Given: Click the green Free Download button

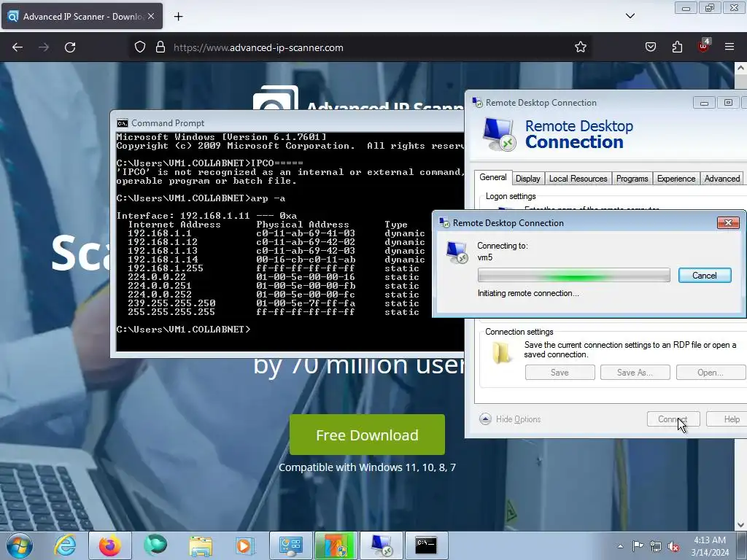Looking at the screenshot, I should [x=368, y=435].
